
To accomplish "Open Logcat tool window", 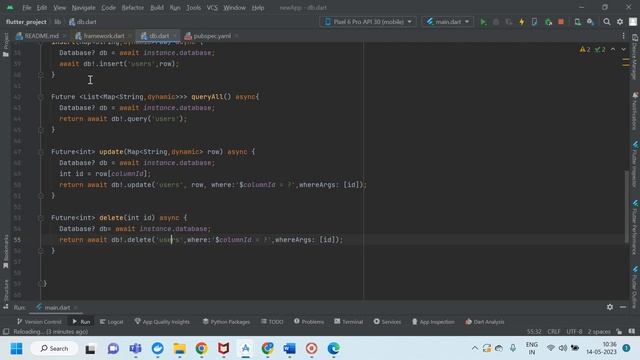I will 111,322.
